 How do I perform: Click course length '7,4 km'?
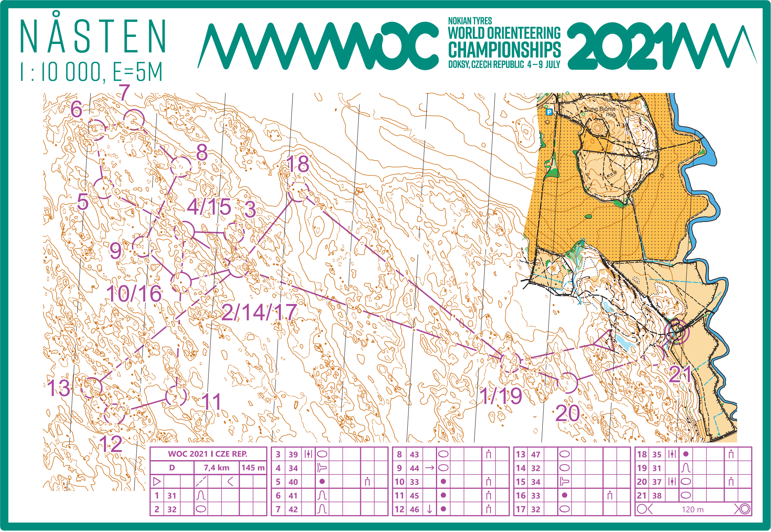click(x=216, y=468)
